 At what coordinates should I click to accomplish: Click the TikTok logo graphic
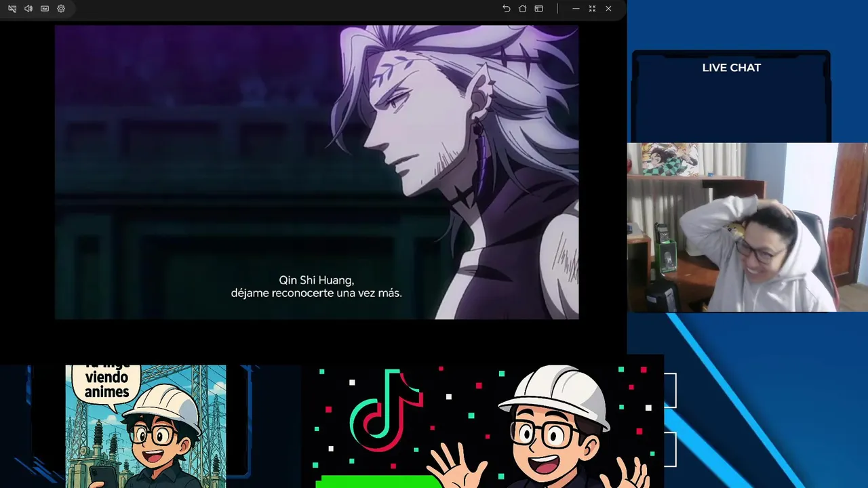387,410
